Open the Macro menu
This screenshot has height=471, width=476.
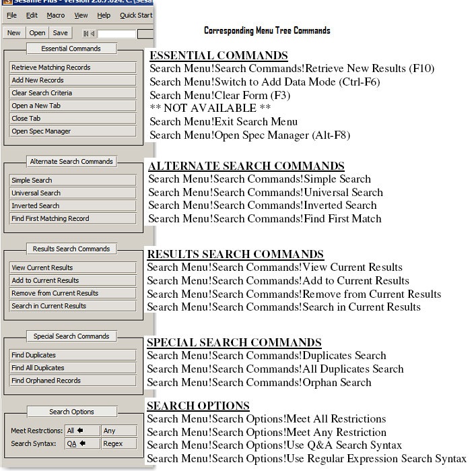tap(56, 15)
